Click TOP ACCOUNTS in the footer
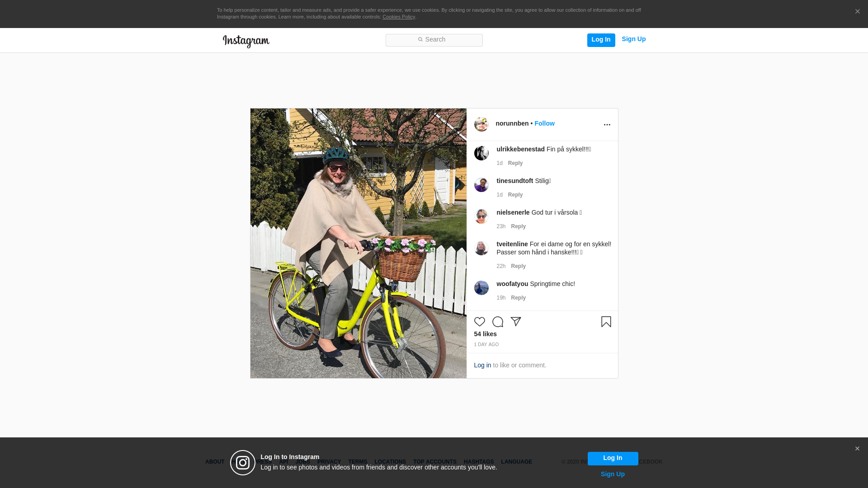Viewport: 868px width, 488px height. point(435,462)
